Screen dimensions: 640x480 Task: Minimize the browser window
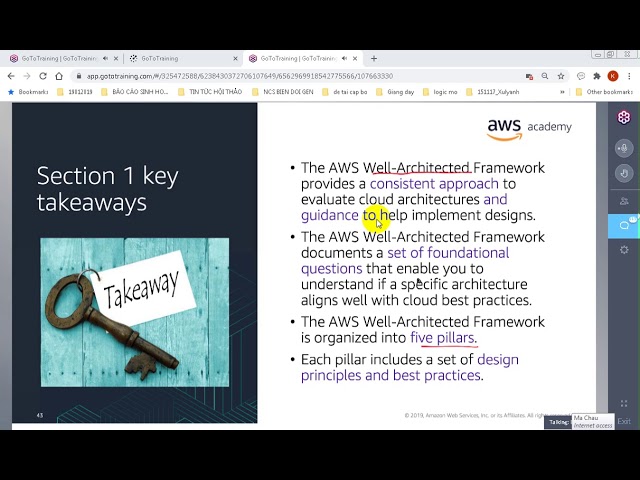click(598, 54)
